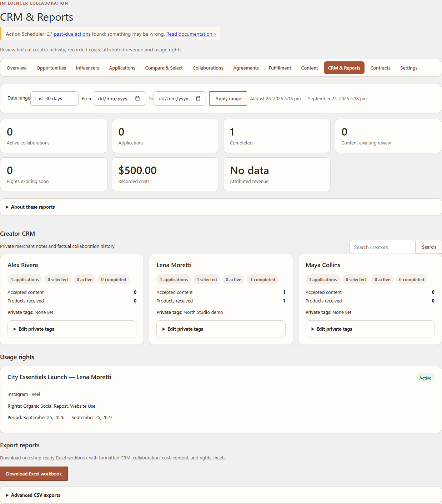442x504 pixels.
Task: Open the Fulfillment tab
Action: click(x=280, y=68)
